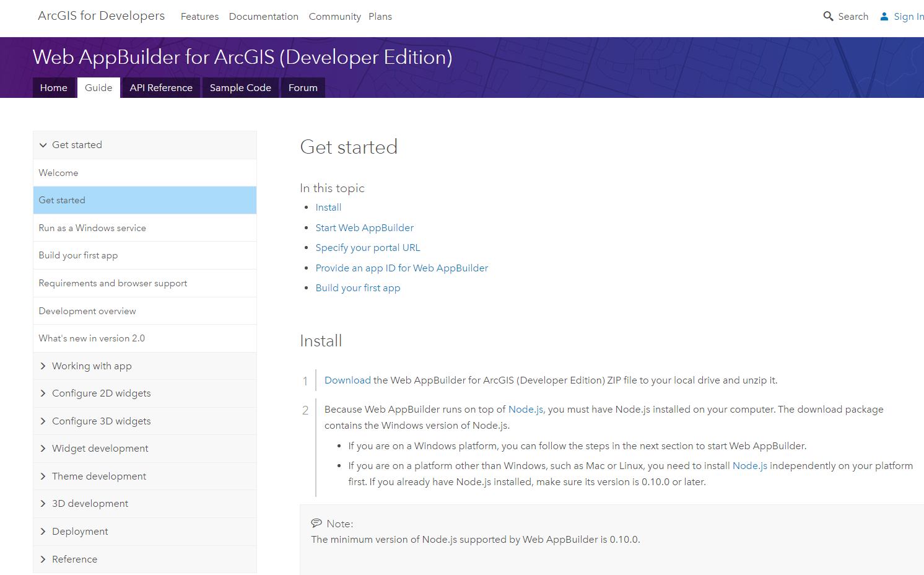
Task: Click the Note: label text
Action: point(340,524)
